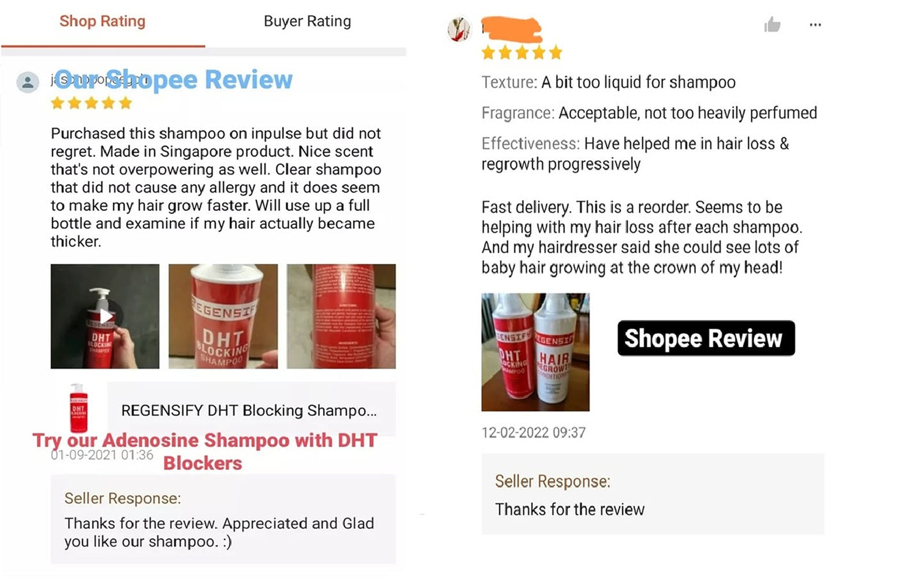This screenshot has height=578, width=924.
Task: Select the 'Thanks for the review' response
Action: [569, 509]
